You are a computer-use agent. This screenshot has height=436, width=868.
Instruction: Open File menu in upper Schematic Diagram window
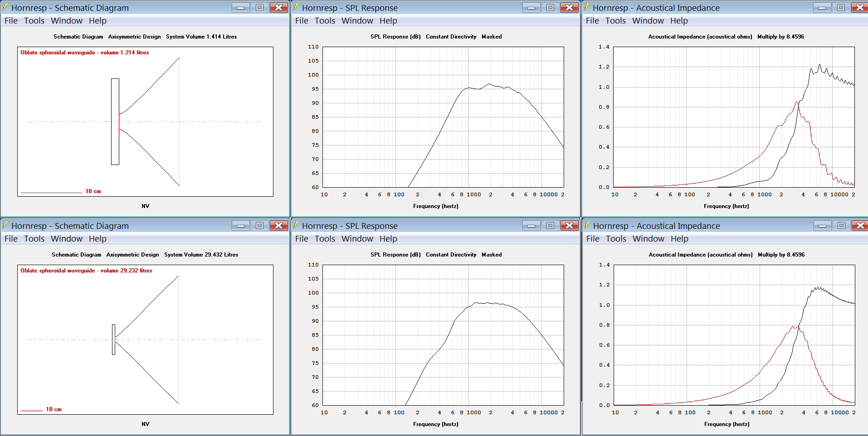pyautogui.click(x=11, y=21)
